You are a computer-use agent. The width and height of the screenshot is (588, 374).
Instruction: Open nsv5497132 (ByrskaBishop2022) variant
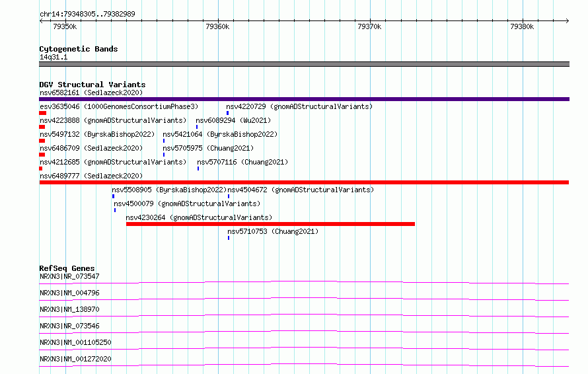coord(97,134)
